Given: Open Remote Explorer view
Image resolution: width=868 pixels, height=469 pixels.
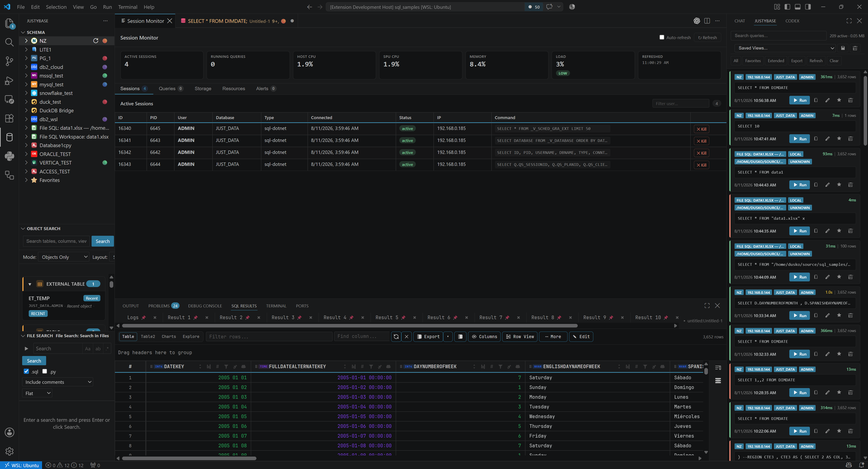Looking at the screenshot, I should click(9, 99).
